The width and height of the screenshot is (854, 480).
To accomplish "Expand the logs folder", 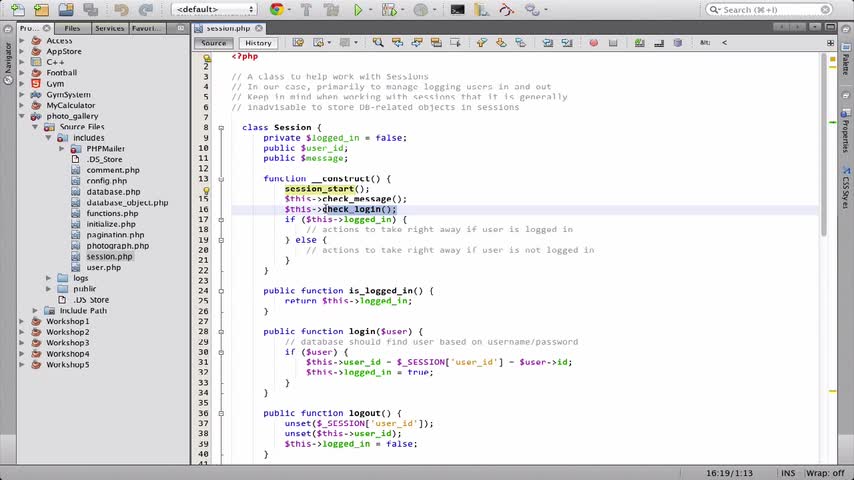I will 48,278.
